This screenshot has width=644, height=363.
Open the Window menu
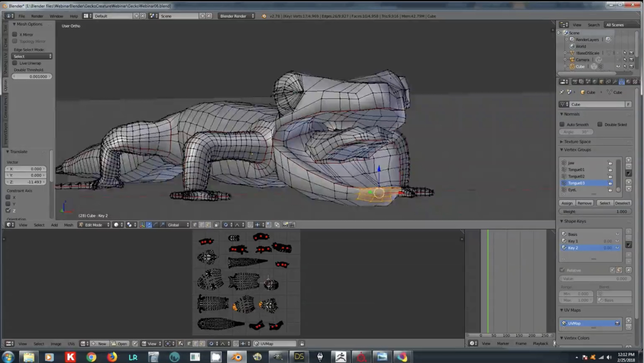(x=56, y=16)
